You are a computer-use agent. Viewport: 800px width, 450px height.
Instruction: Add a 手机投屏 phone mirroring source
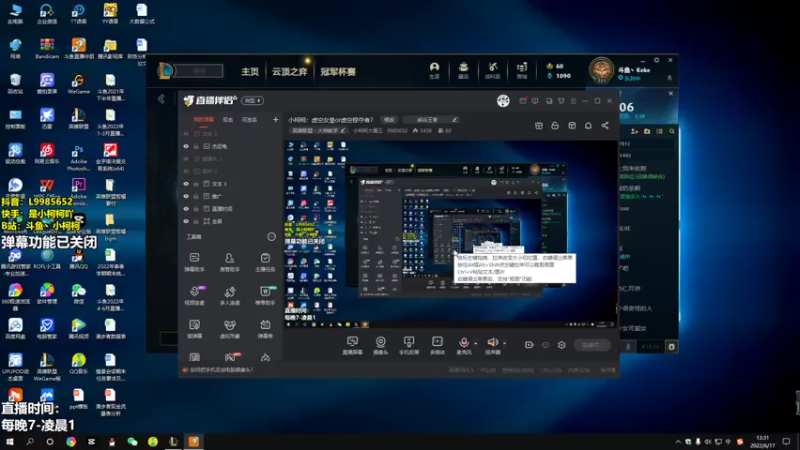(409, 345)
